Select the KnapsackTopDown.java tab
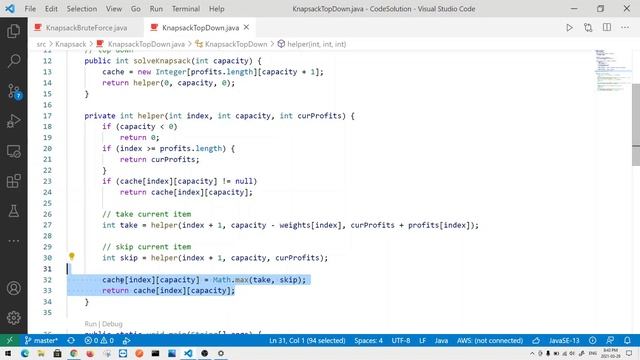Screen dimensions: 640x360 [x=200, y=28]
